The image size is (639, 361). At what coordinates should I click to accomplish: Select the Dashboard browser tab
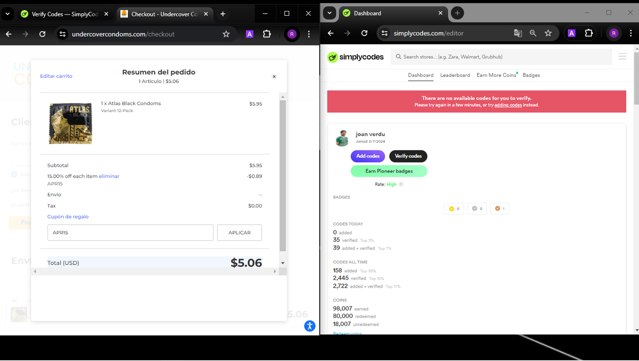393,13
